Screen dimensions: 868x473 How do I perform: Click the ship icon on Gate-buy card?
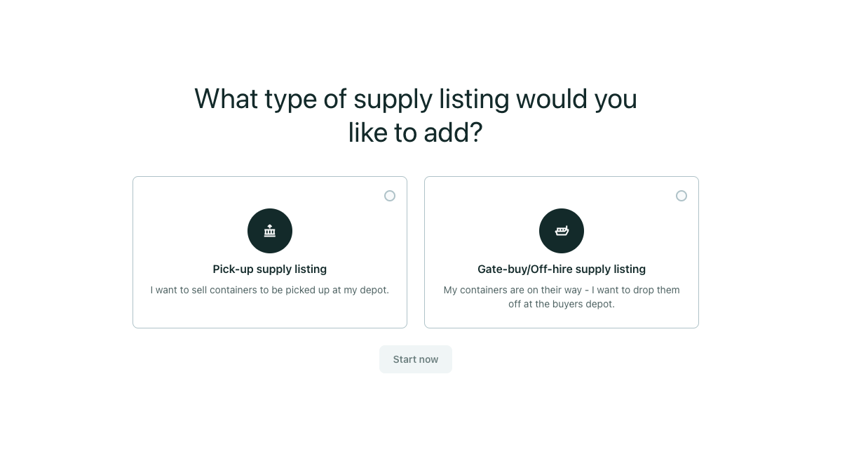pyautogui.click(x=562, y=231)
